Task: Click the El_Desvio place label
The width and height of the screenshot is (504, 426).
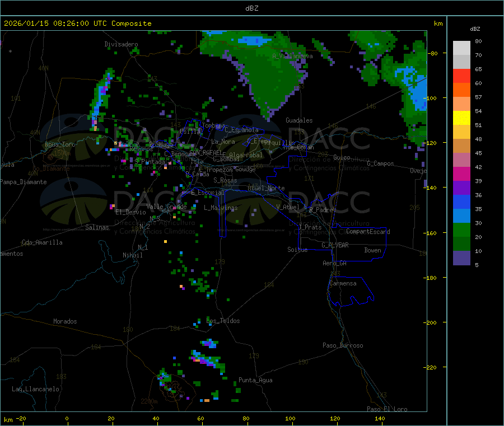Action: (131, 212)
